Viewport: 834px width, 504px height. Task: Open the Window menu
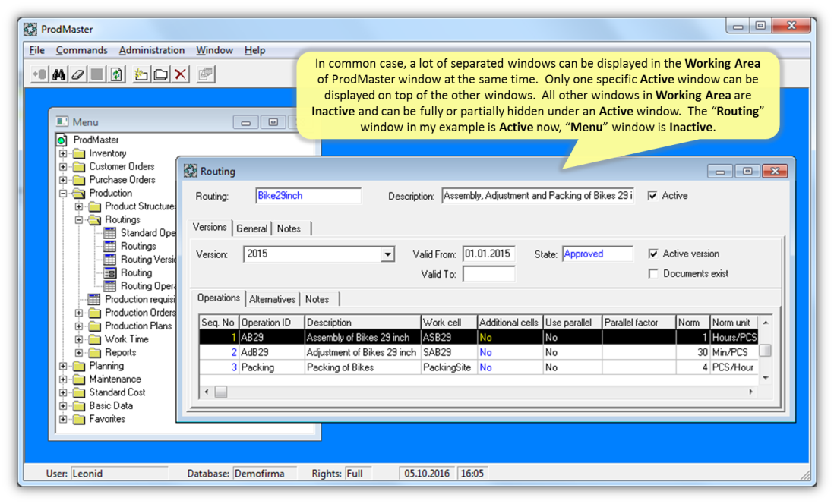click(x=214, y=50)
